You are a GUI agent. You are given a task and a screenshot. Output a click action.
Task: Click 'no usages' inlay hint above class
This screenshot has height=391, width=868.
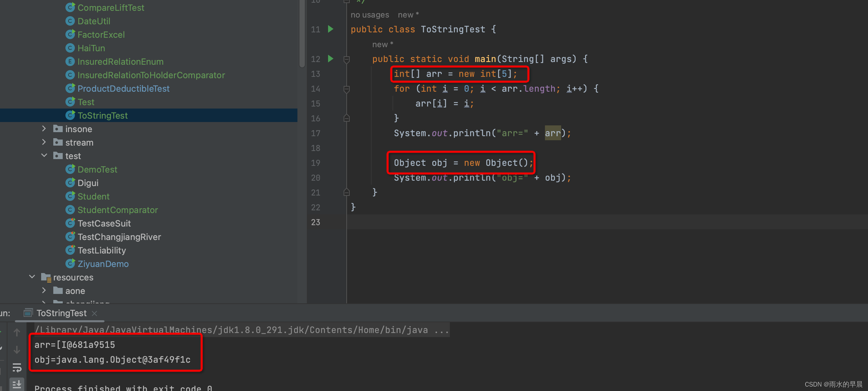pyautogui.click(x=370, y=15)
